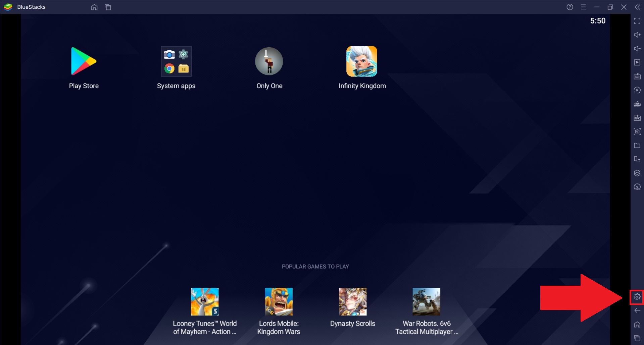
Task: Close the BlueStacks window
Action: [x=624, y=7]
